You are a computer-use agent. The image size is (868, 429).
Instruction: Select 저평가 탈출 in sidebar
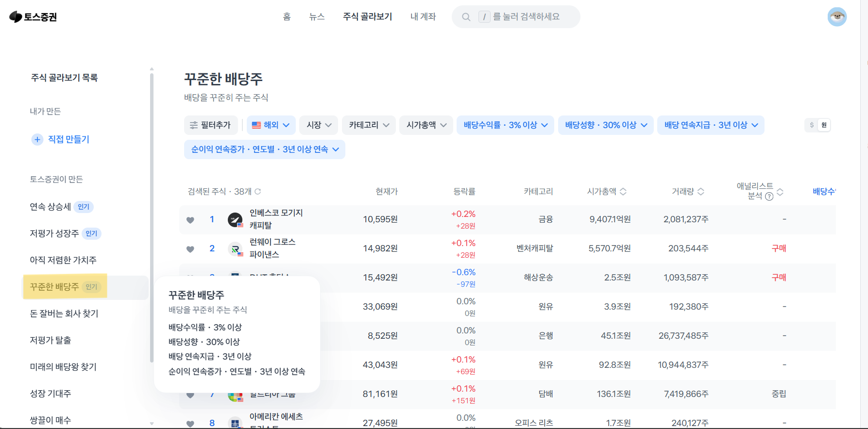pyautogui.click(x=51, y=340)
